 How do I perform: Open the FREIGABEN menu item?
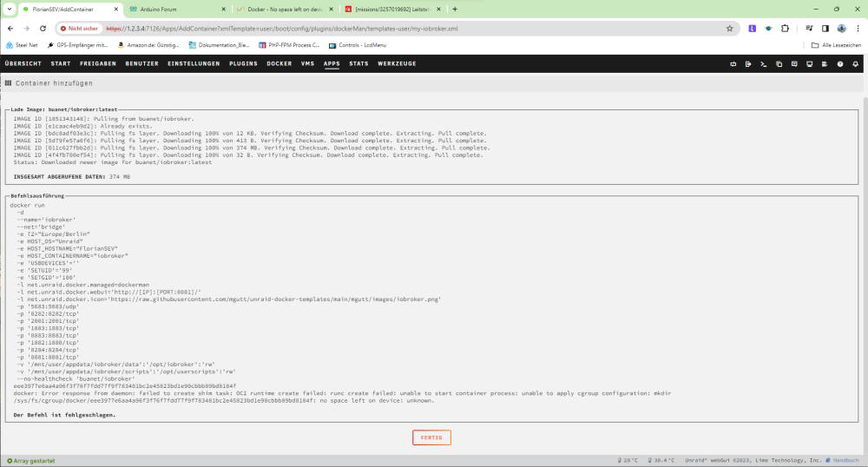point(98,63)
